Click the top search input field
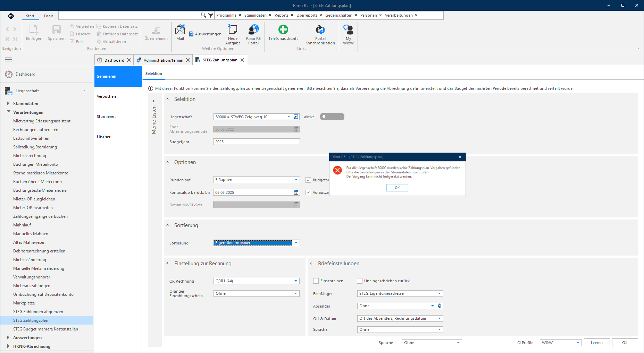This screenshot has width=644, height=353. click(129, 15)
